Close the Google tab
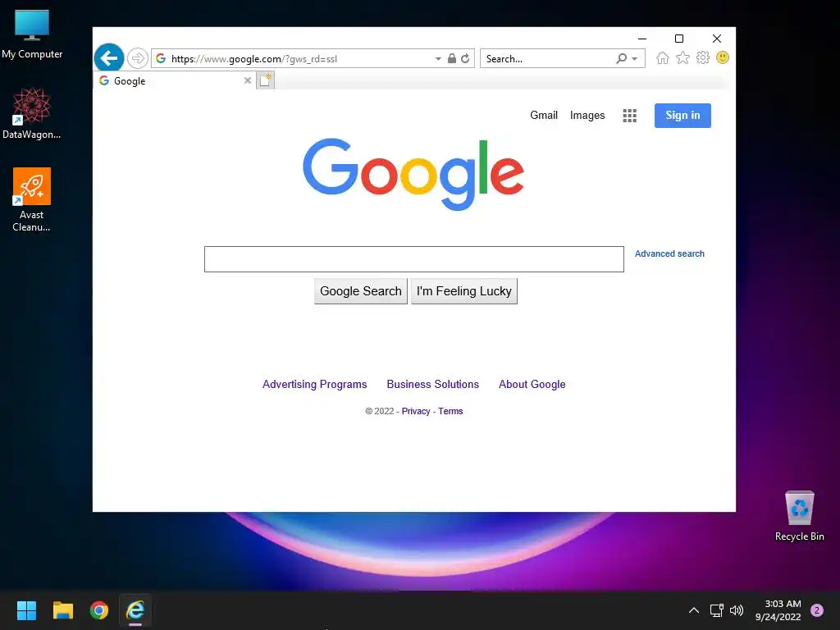Screen dimensions: 840x630 248,80
